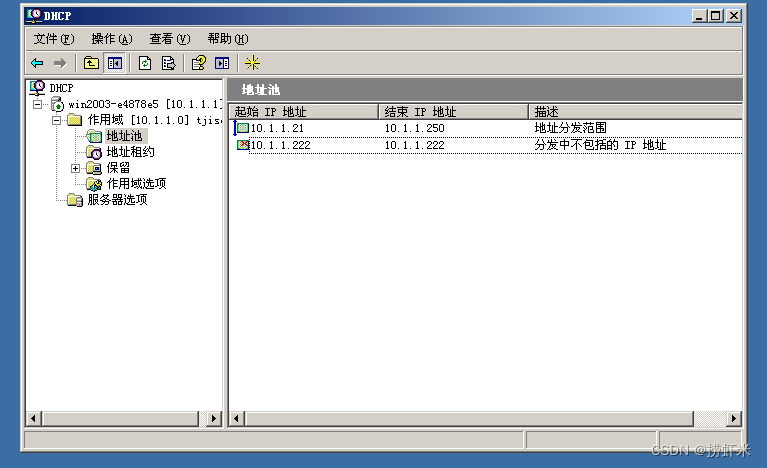
Task: Click the forward arrow toolbar icon
Action: point(60,63)
